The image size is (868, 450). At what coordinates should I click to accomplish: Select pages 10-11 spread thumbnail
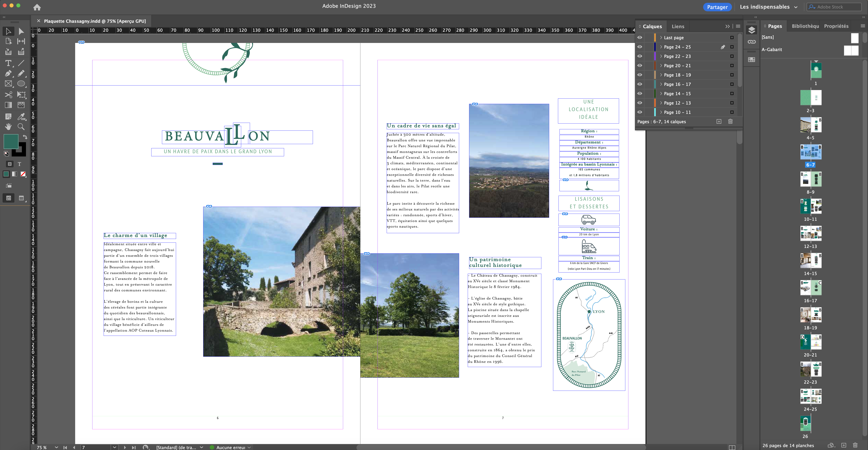(x=811, y=206)
